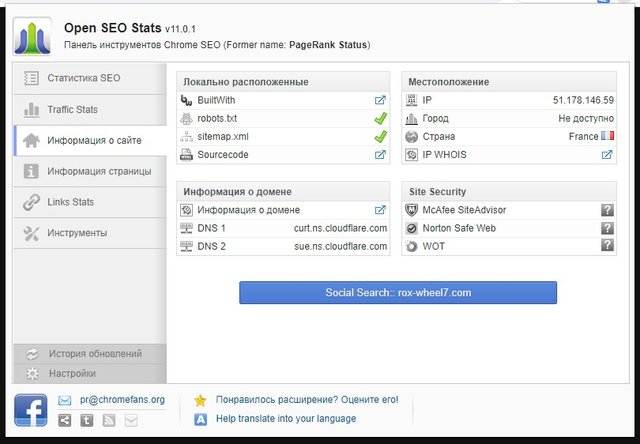Click the BuiltWith logo icon
The height and width of the screenshot is (444, 640).
point(187,100)
